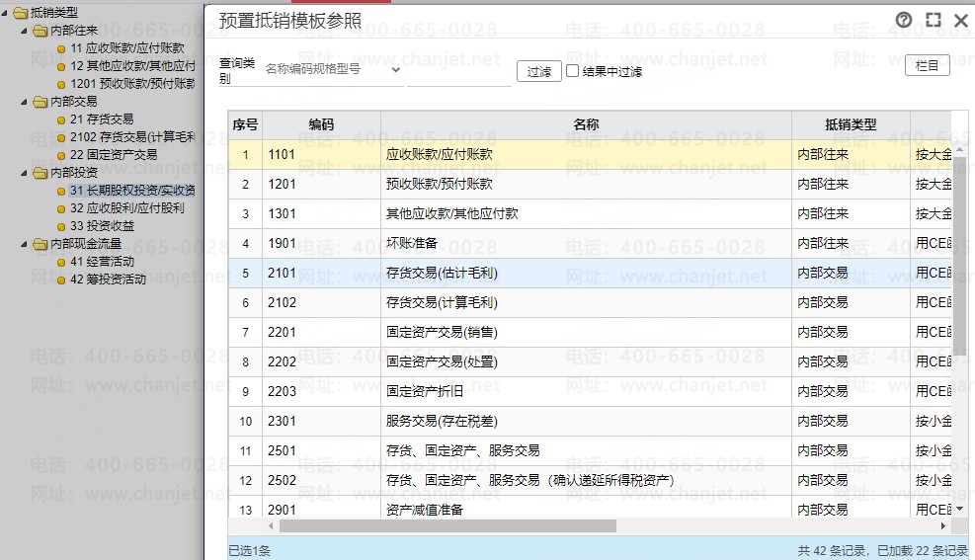This screenshot has height=560, width=975.
Task: Maximize the 预置抵销模板参照 dialog
Action: click(x=934, y=20)
